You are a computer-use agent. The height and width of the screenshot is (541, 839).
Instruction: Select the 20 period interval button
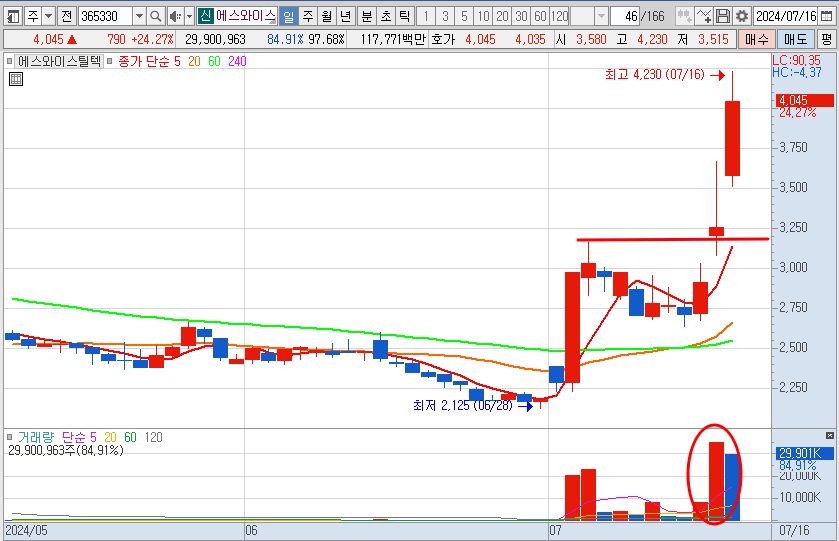(502, 17)
